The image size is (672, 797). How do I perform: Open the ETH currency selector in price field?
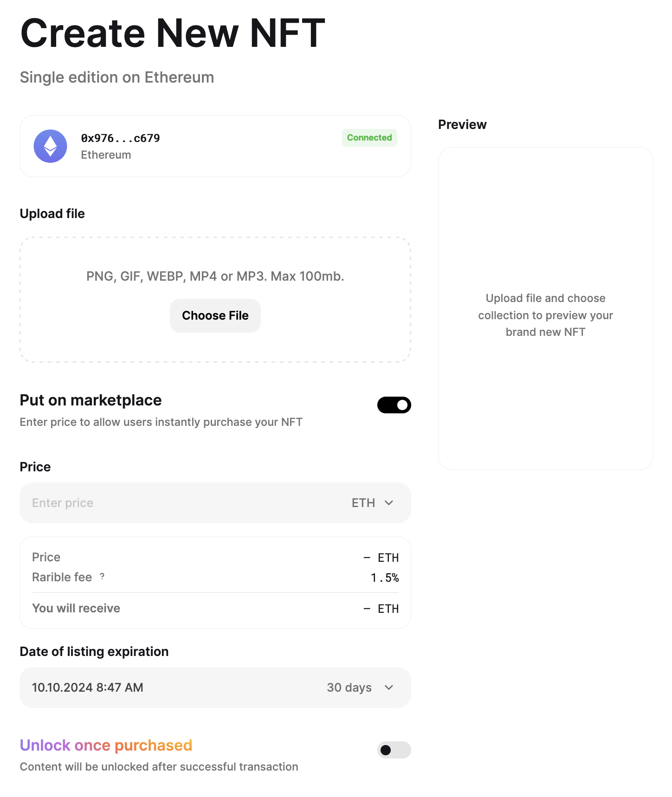click(364, 503)
